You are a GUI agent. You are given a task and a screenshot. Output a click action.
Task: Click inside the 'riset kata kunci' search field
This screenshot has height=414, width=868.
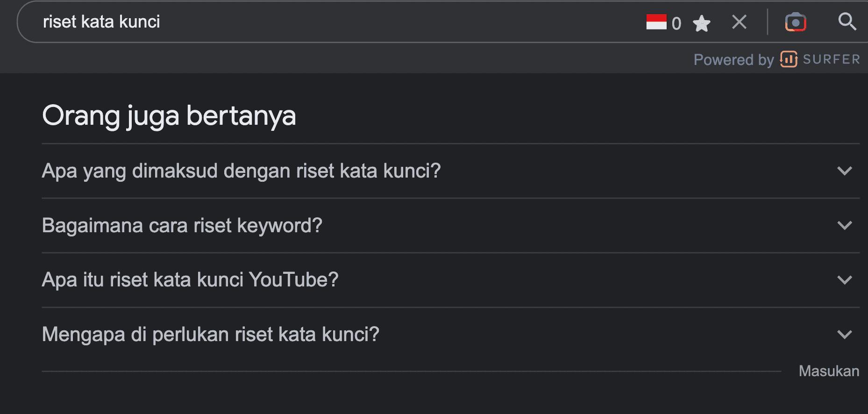[327, 22]
